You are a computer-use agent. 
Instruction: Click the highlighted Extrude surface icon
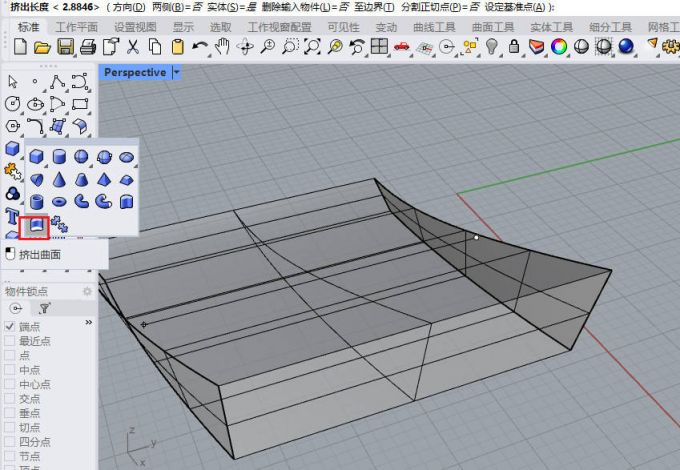pyautogui.click(x=36, y=225)
